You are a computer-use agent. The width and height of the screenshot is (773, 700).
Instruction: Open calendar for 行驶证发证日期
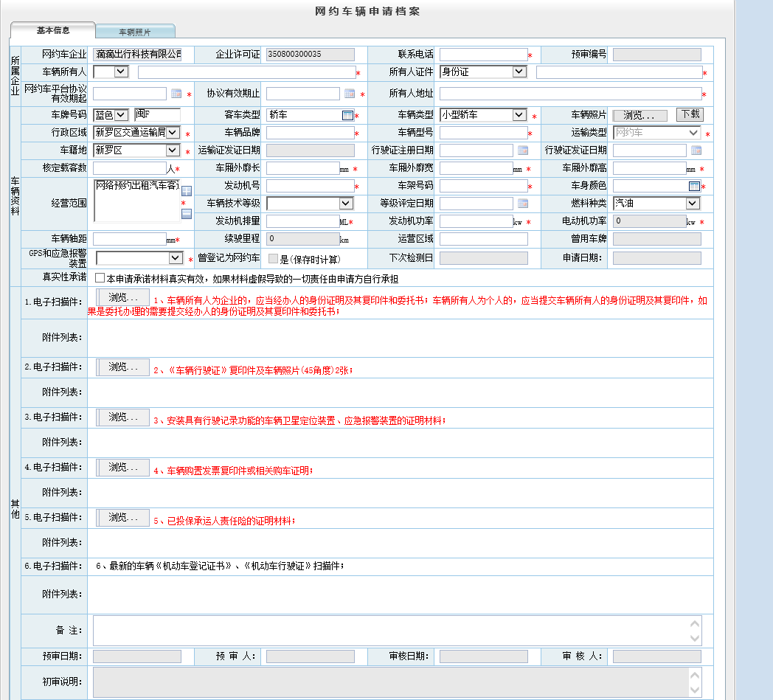[696, 150]
